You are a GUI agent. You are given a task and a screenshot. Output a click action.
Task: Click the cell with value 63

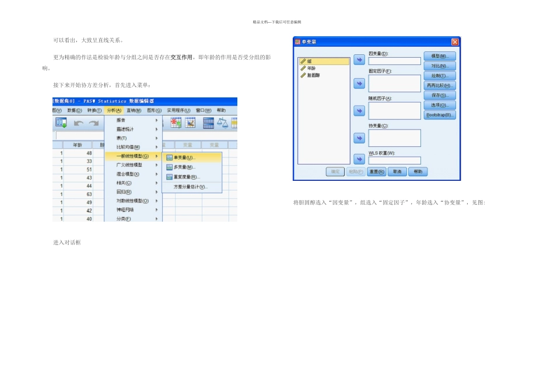point(79,194)
